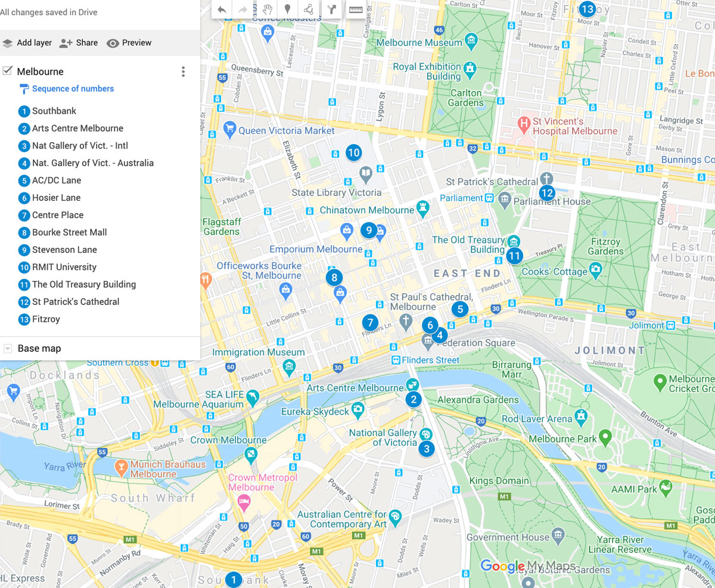Viewport: 715px width, 588px height.
Task: Click map marker 2 at Arts Centre
Action: 414,399
